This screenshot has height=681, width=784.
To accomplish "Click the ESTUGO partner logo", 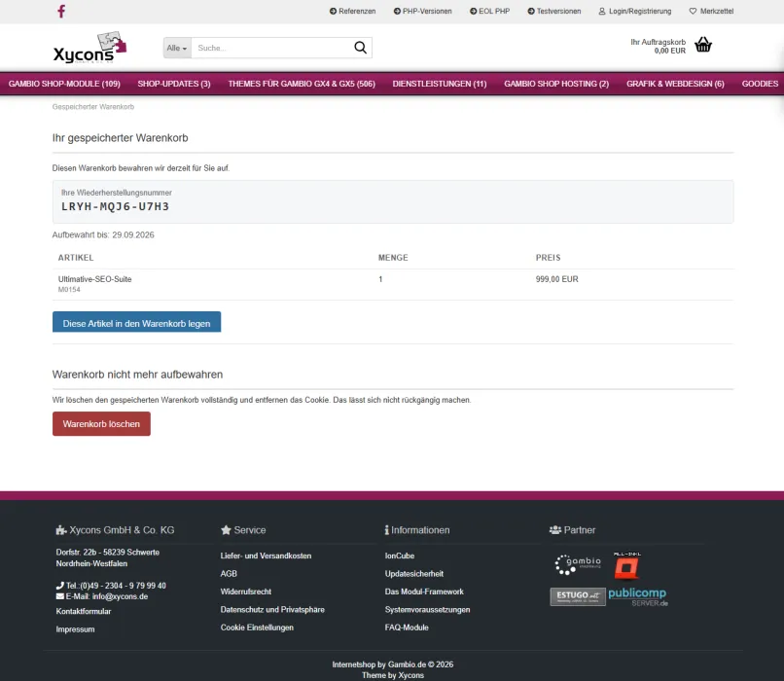I will pyautogui.click(x=578, y=596).
